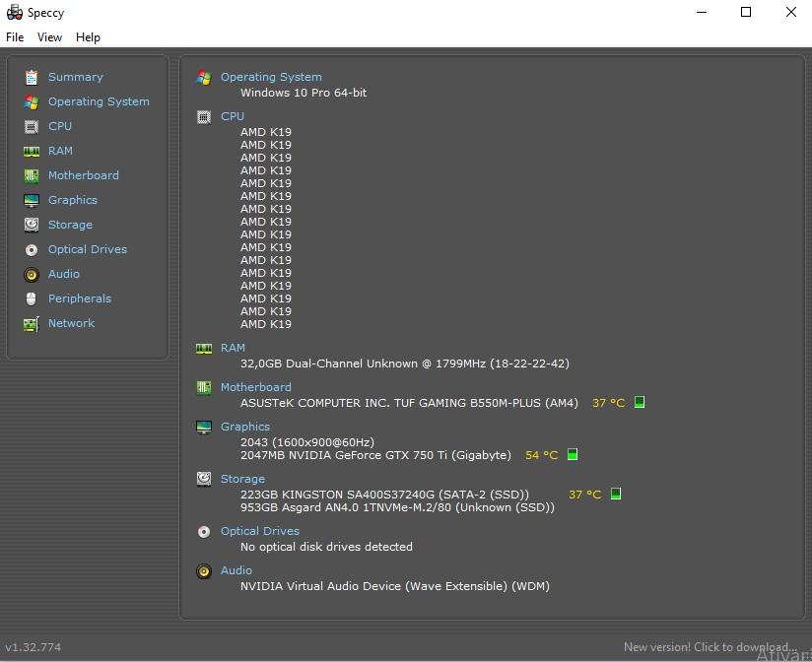Image resolution: width=812 pixels, height=662 pixels.
Task: Click the CPU chip icon in summary panel
Action: 204,117
